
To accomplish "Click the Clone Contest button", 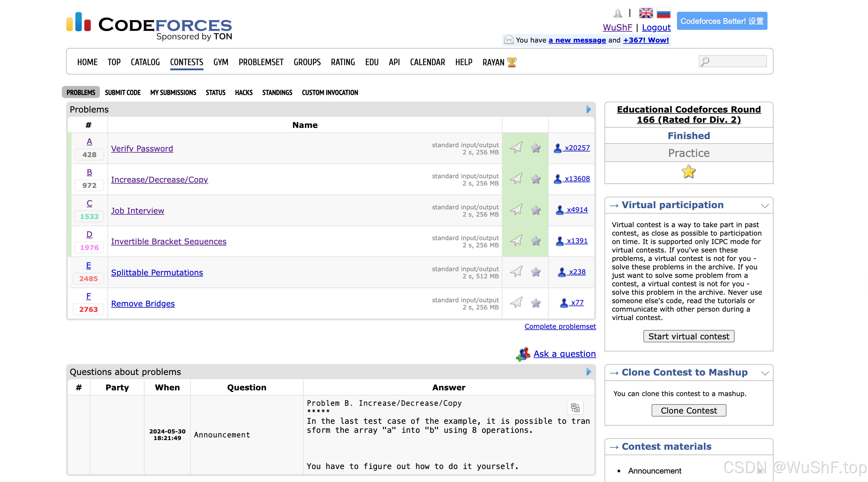I will 689,410.
